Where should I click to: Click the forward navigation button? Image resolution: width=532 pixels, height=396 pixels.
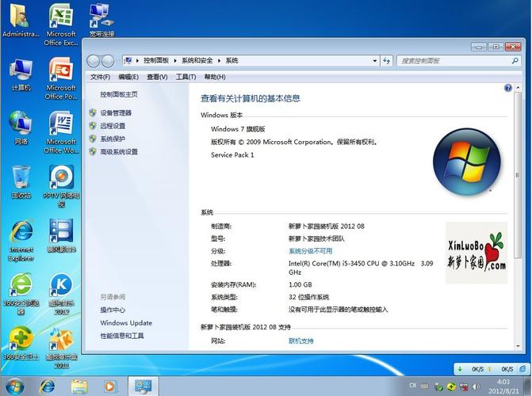[108, 61]
